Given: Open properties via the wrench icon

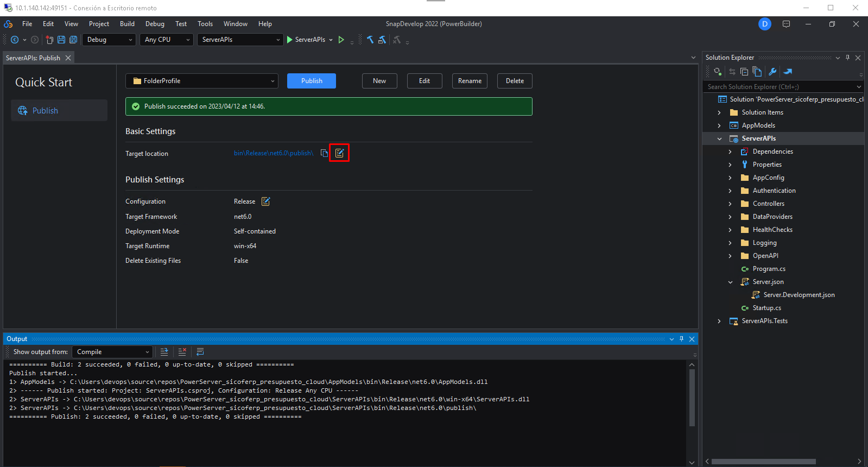Looking at the screenshot, I should (772, 72).
